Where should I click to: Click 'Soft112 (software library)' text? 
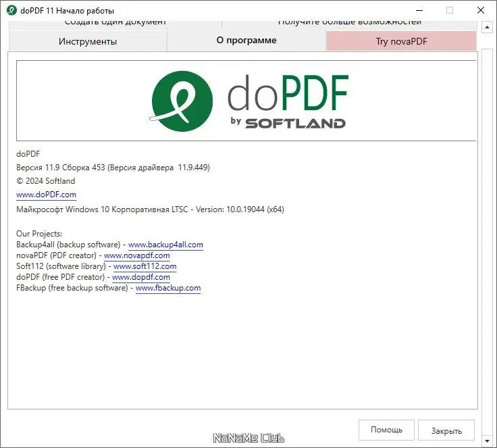pos(61,266)
